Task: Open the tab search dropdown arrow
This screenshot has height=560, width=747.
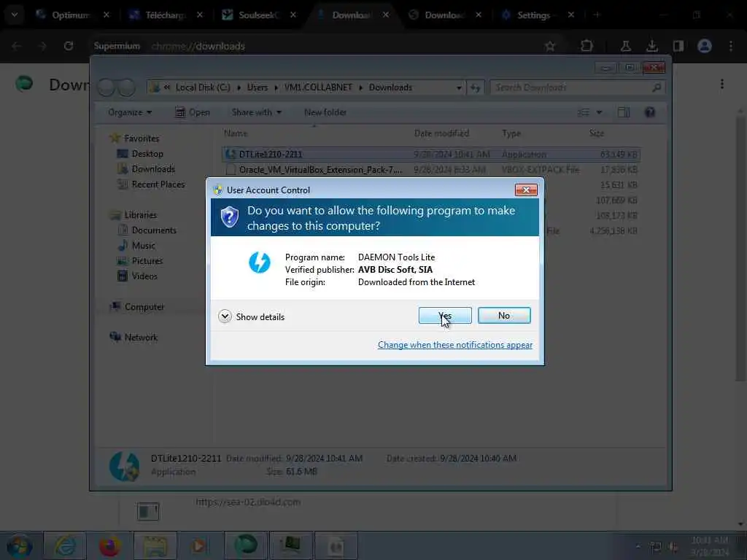Action: (x=15, y=15)
